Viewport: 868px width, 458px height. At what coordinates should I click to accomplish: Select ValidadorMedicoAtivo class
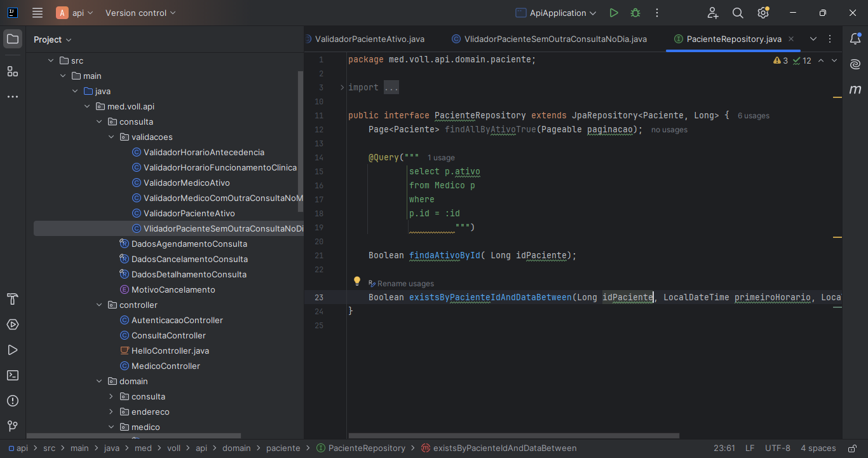click(187, 183)
